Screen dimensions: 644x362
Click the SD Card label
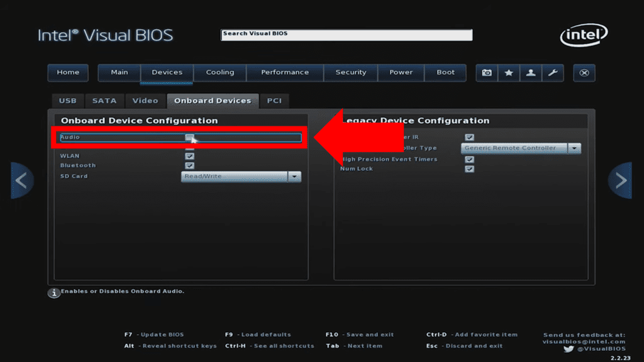pos(74,176)
